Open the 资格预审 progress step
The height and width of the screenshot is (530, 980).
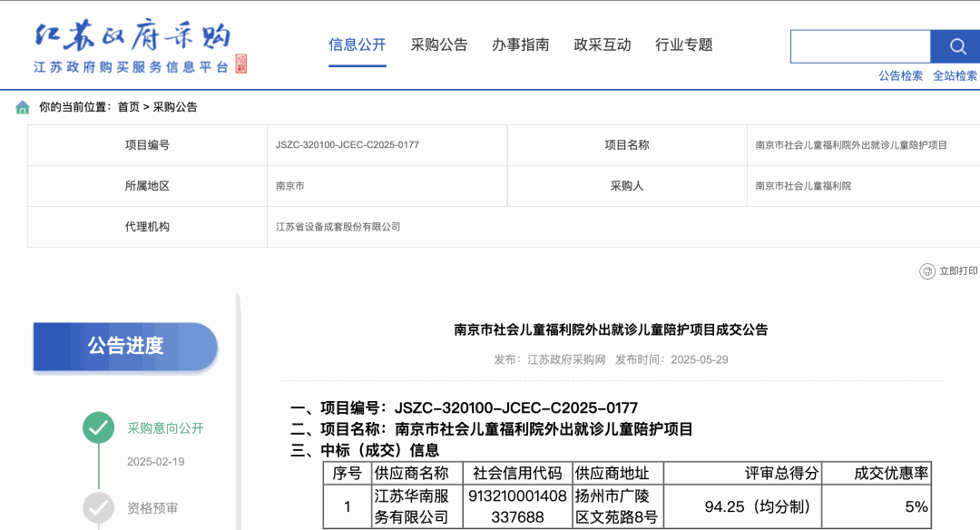pos(152,508)
